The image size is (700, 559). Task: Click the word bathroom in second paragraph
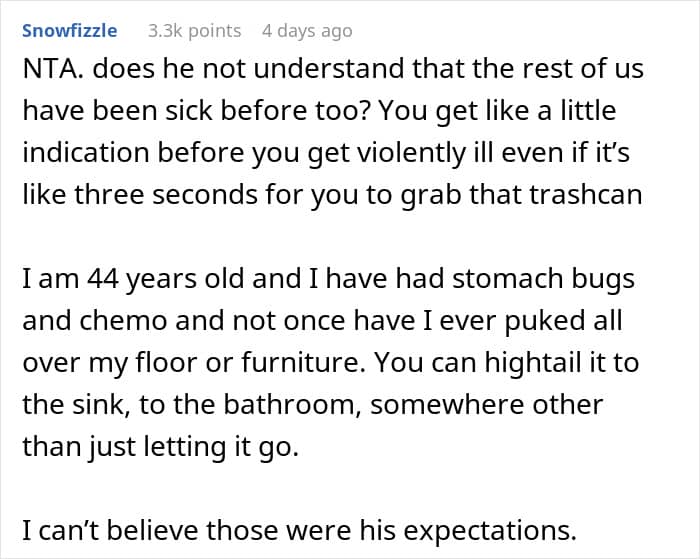[x=292, y=405]
